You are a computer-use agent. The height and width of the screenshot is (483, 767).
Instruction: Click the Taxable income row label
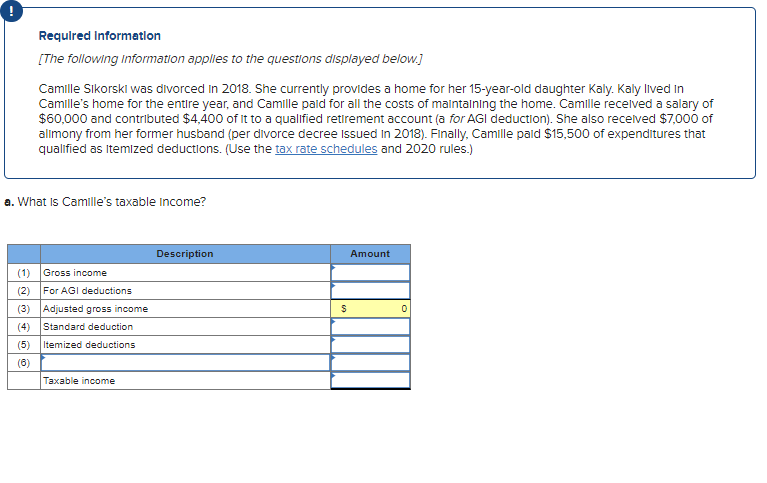[x=79, y=381]
